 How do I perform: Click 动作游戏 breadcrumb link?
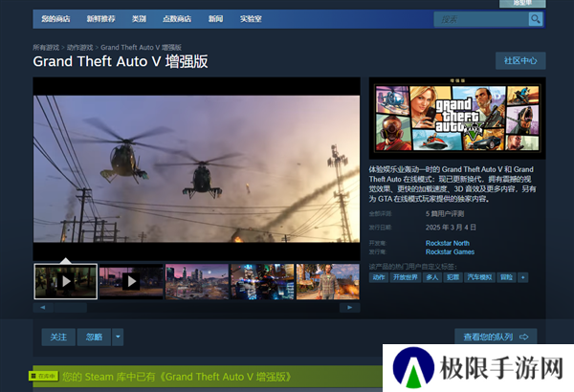pos(79,48)
